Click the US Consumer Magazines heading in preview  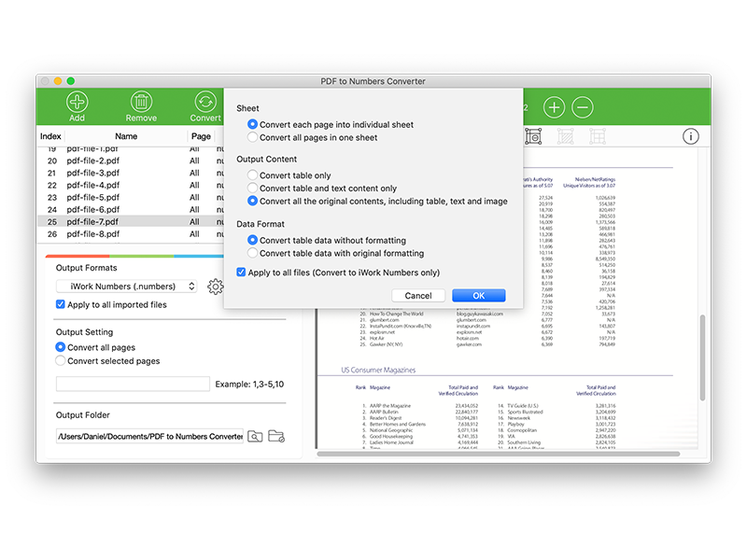pos(378,370)
